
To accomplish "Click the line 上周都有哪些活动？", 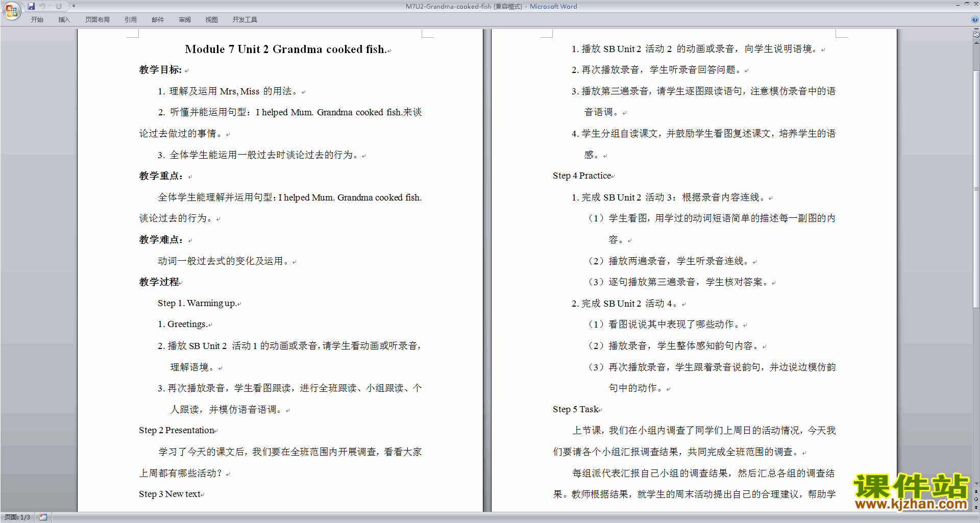I will (x=182, y=473).
